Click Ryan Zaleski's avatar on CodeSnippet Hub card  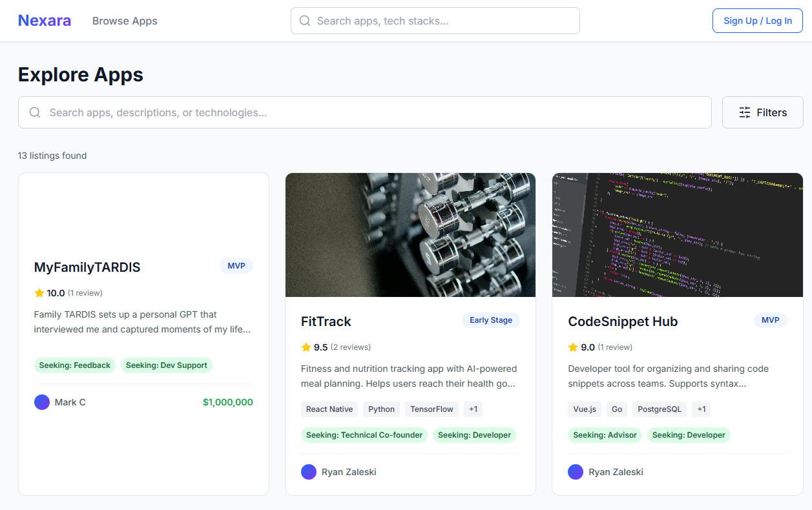pyautogui.click(x=576, y=472)
